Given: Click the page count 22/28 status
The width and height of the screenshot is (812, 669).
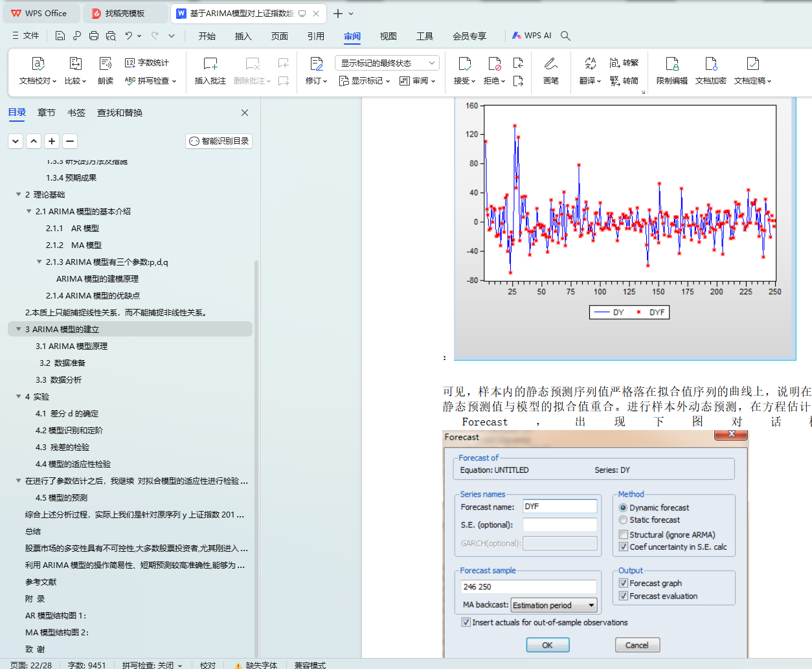Looking at the screenshot, I should tap(31, 664).
